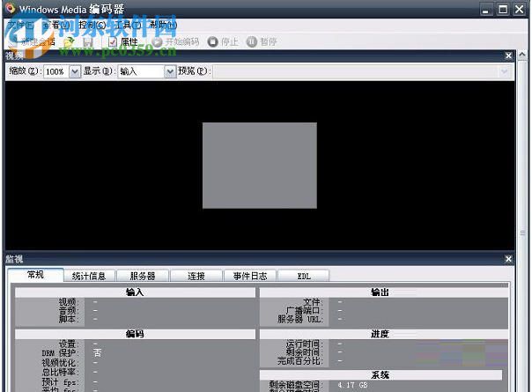Image resolution: width=532 pixels, height=392 pixels.
Task: Click the 停止 stop button
Action: [223, 42]
